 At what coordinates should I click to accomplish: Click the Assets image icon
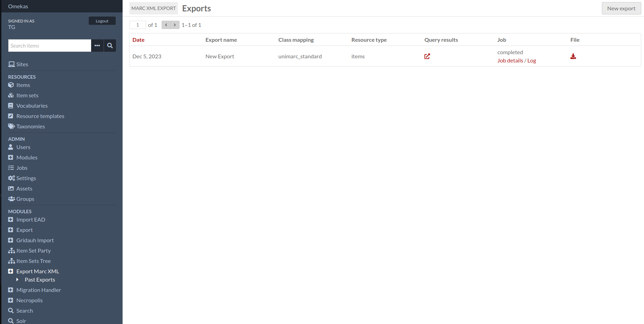11,188
